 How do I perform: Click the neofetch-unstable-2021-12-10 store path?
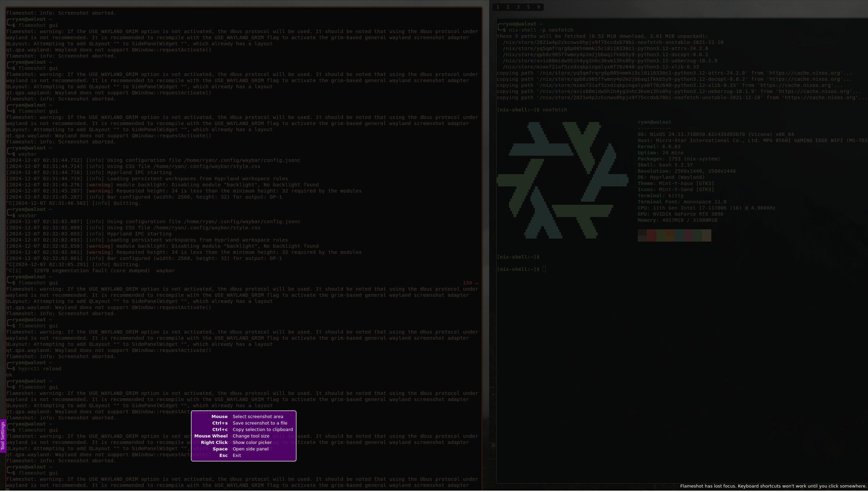tap(613, 43)
